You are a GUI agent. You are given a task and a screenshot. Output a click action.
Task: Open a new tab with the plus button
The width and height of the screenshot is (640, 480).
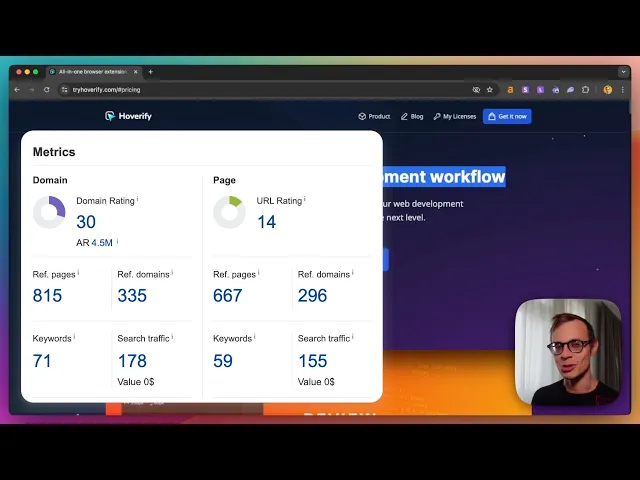(x=151, y=72)
